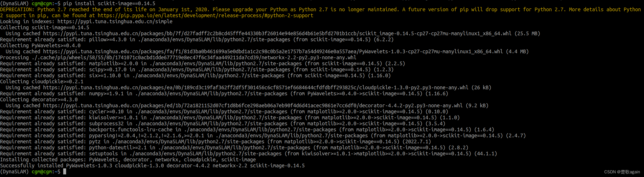Click the Collecting scikit-image==0.14.5 line
This screenshot has height=177, width=644.
(44, 27)
